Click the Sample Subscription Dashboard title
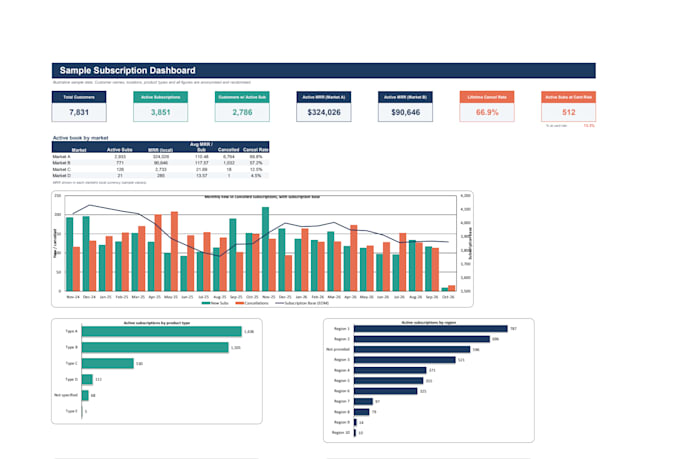This screenshot has width=680, height=459. coord(128,70)
